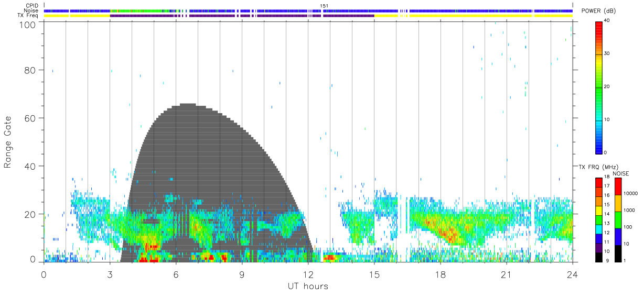
Task: Click the TX Freq row label
Action: pyautogui.click(x=29, y=15)
